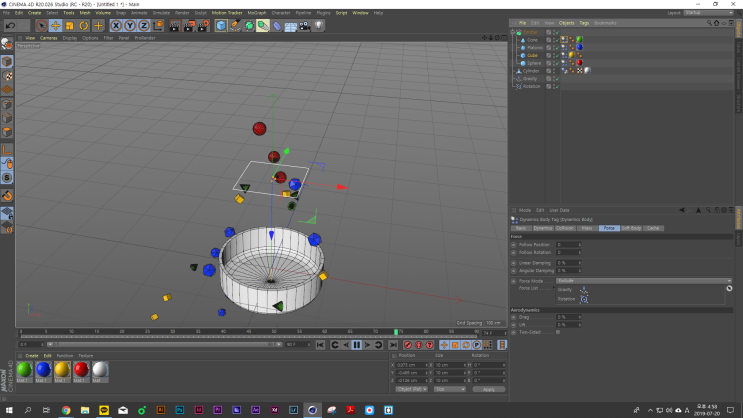The width and height of the screenshot is (743, 418).
Task: Open the Subdivision Surface generators icon
Action: point(249,26)
